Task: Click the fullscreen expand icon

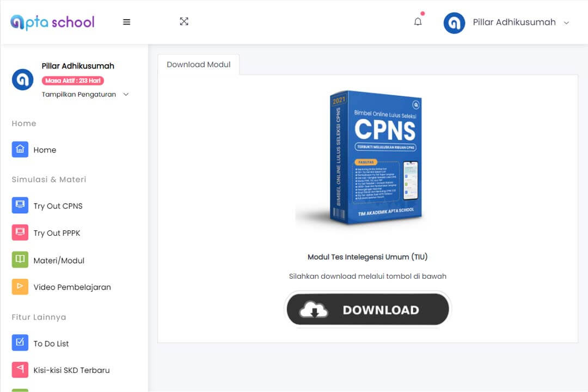Action: 184,21
